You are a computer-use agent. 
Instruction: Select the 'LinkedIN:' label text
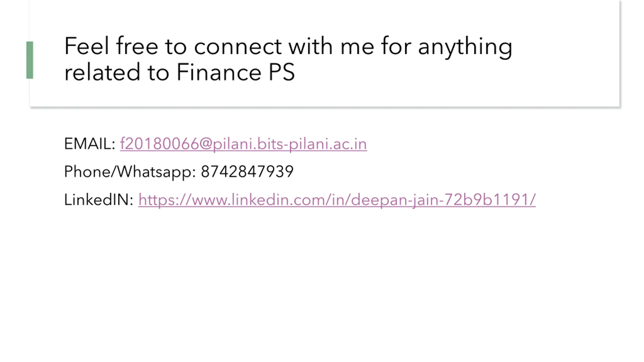click(x=99, y=200)
